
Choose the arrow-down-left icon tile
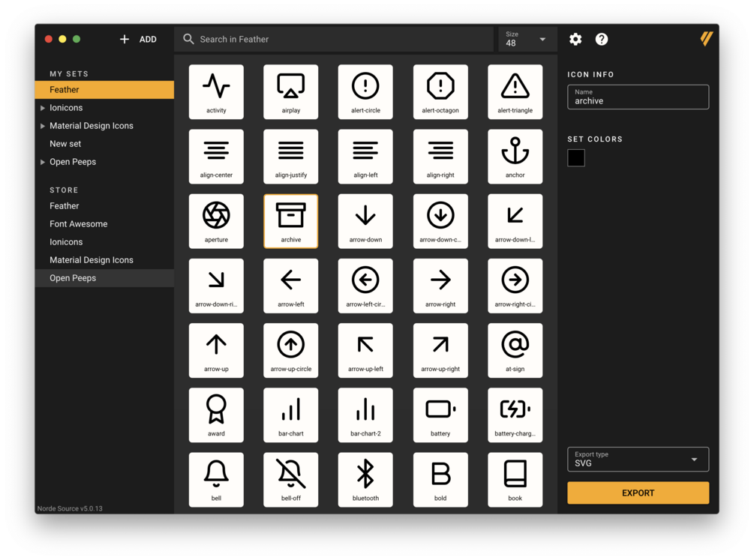point(515,221)
